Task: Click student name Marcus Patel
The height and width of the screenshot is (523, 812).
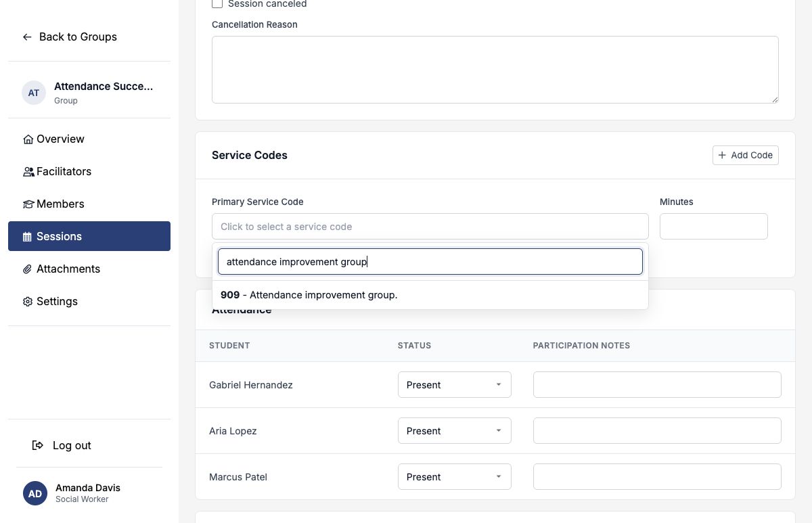Action: [x=238, y=477]
